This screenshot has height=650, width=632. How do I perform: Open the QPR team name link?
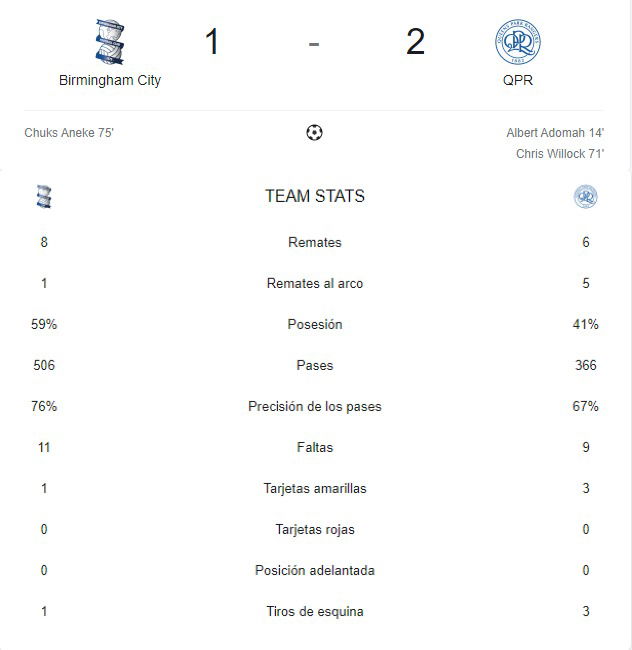(x=518, y=80)
